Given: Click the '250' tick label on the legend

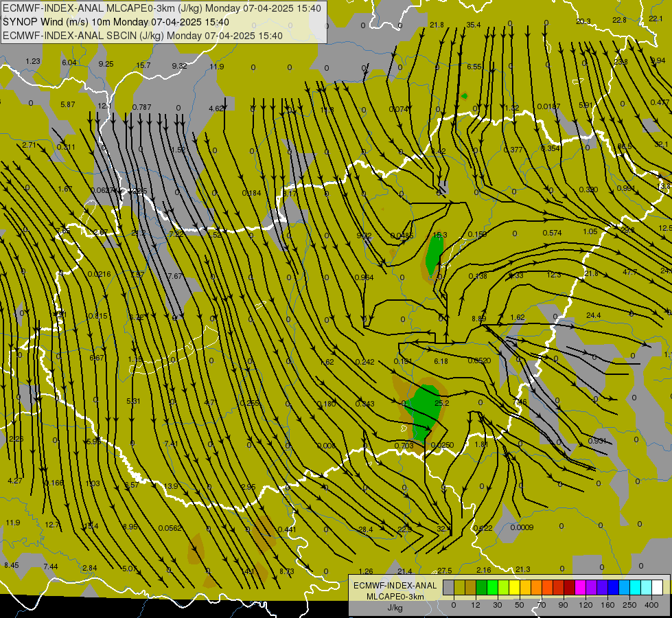Looking at the screenshot, I should coord(629,605).
